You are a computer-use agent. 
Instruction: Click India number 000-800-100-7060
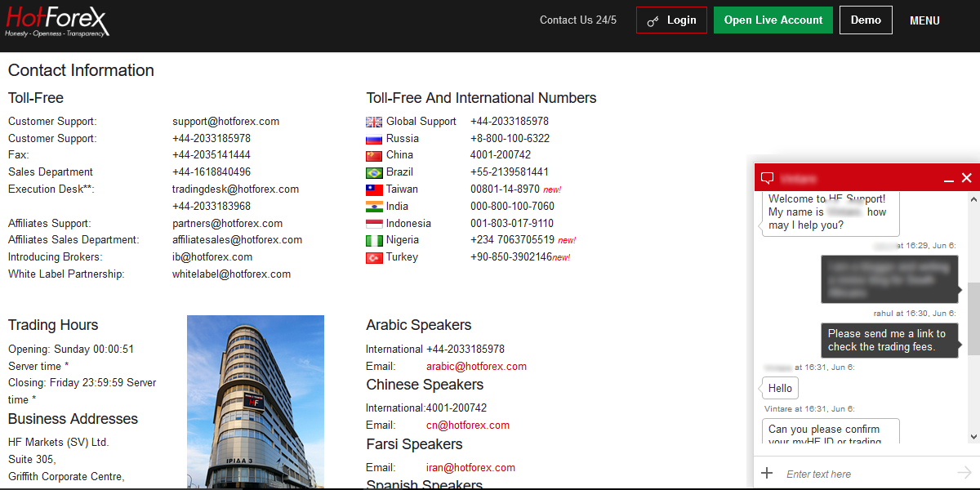pyautogui.click(x=512, y=207)
